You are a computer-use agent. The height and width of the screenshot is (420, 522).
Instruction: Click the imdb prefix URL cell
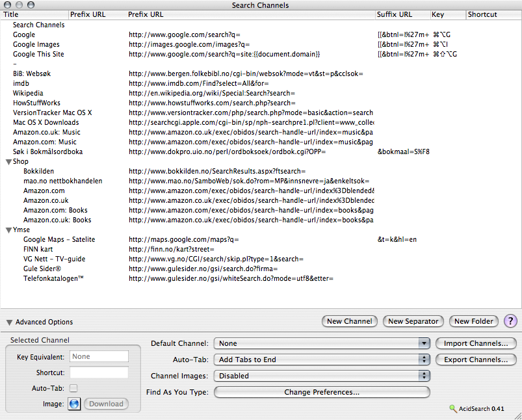point(199,84)
